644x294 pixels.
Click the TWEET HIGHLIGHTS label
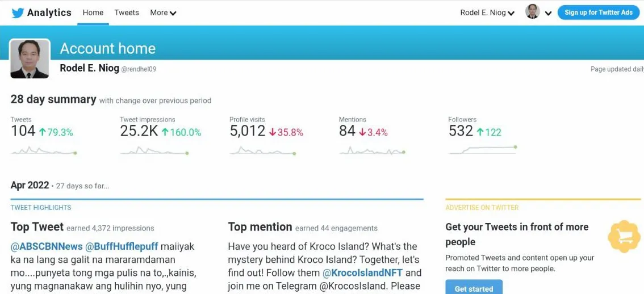click(41, 207)
